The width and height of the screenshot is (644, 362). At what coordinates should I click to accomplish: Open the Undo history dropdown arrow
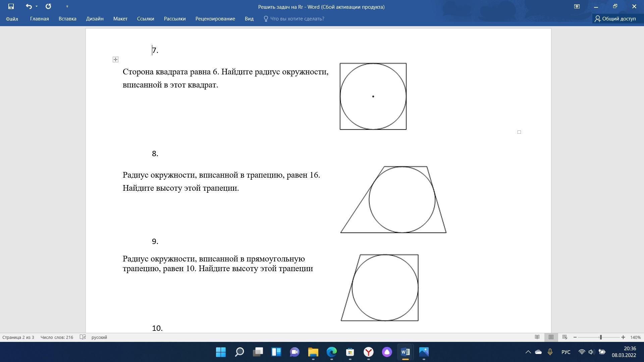37,6
